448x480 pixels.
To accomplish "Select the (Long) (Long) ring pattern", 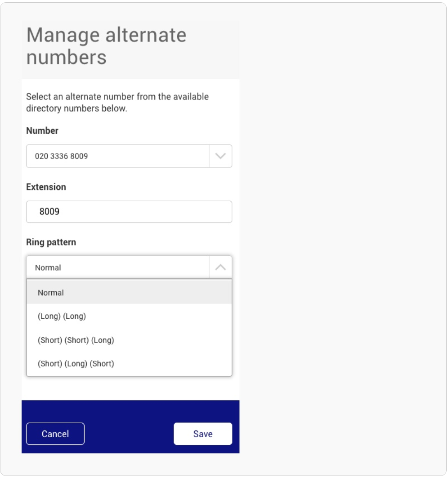I will tap(129, 316).
